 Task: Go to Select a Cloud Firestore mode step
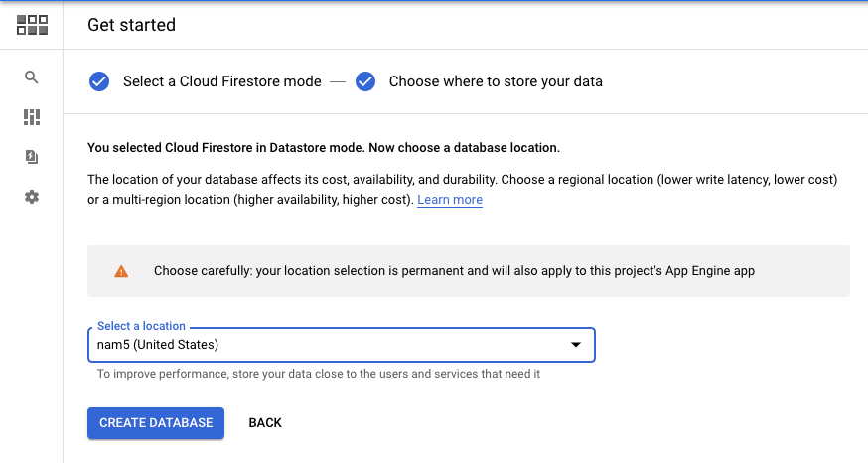(222, 81)
